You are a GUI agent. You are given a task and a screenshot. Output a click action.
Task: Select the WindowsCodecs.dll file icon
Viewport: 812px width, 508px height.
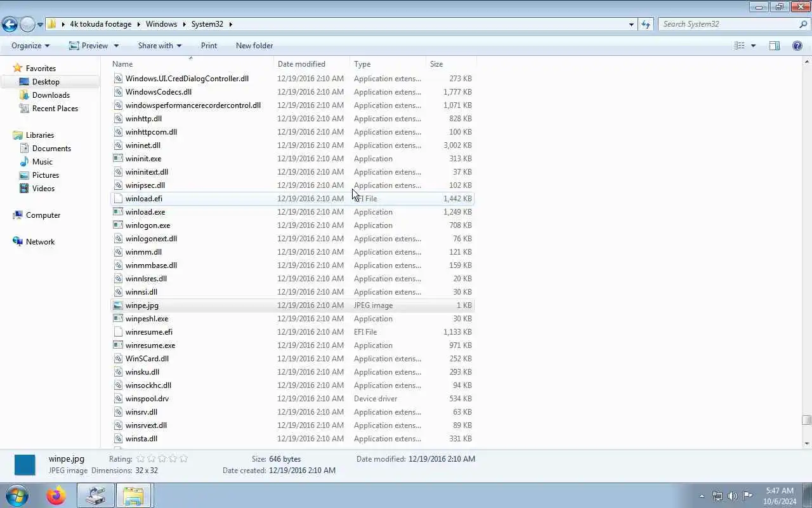[x=118, y=92]
